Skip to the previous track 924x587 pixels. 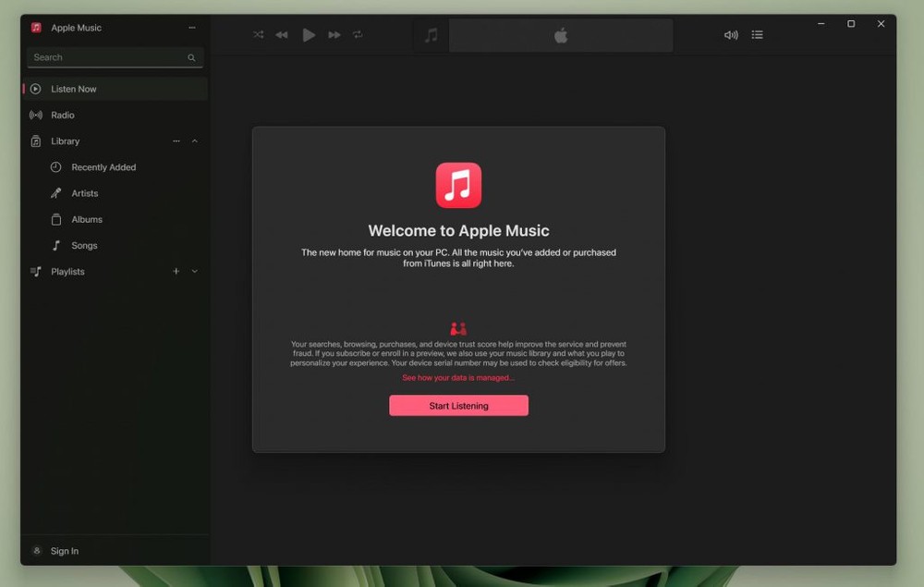282,35
